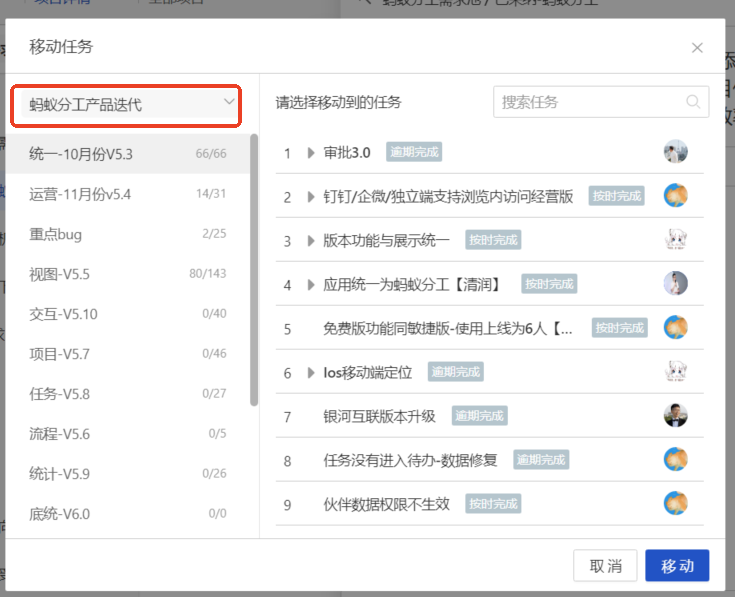This screenshot has height=597, width=735.
Task: Expand the 审批3.0 task
Action: click(310, 153)
